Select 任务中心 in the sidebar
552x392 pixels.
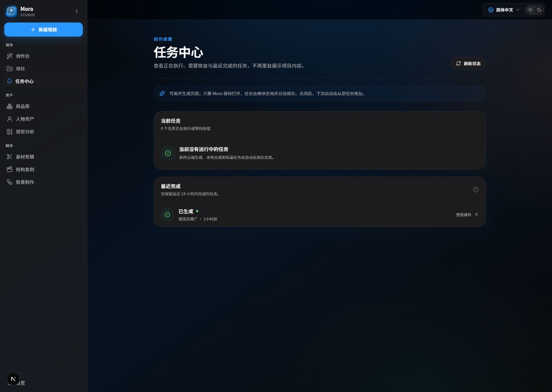(x=44, y=81)
